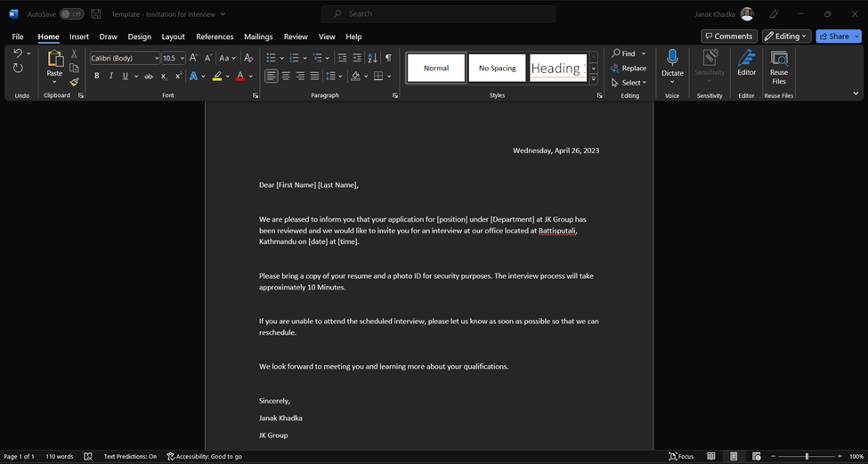Screen dimensions: 868x464
Task: Decrease font size with shrink icon
Action: (x=208, y=58)
